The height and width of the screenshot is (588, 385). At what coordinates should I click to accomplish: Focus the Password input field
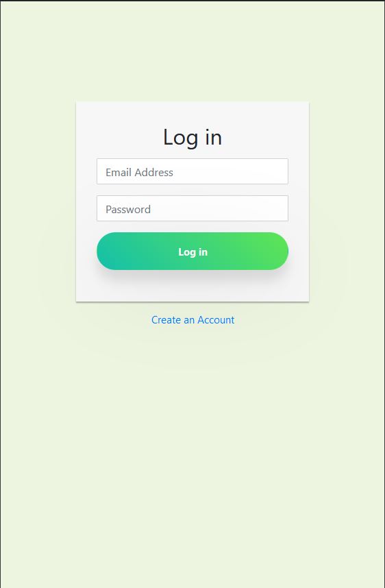click(x=192, y=208)
